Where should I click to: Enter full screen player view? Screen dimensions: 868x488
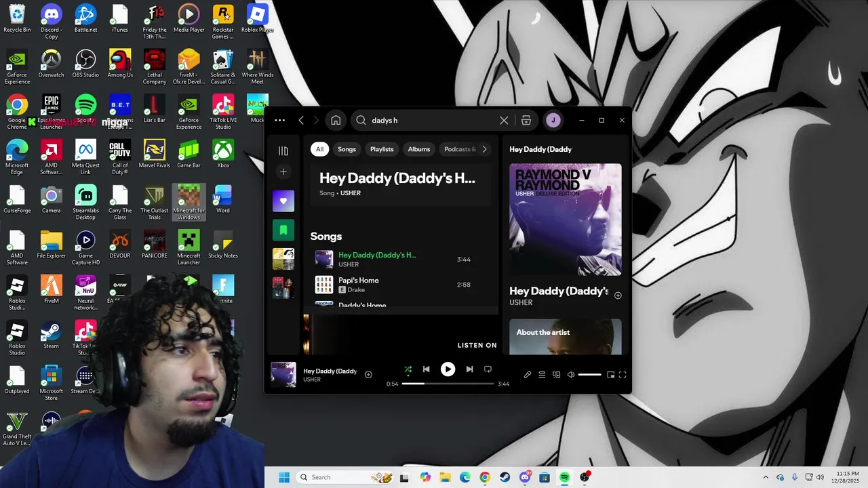click(623, 375)
